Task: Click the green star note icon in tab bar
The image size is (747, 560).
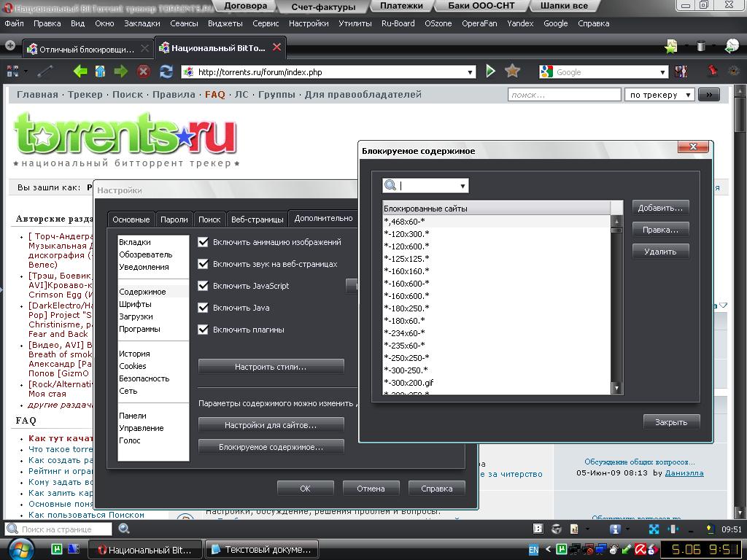Action: (x=671, y=46)
